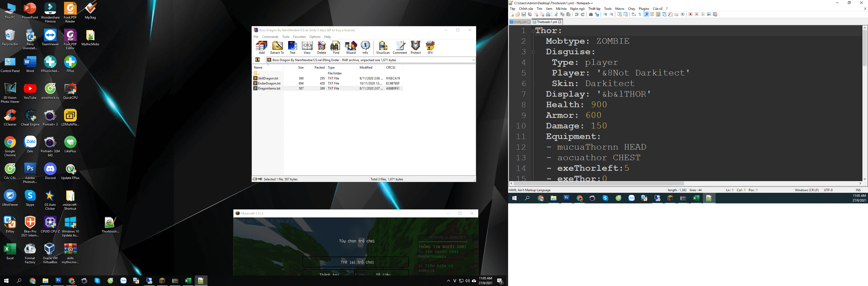Click Notepad++ save file icon

tap(524, 15)
